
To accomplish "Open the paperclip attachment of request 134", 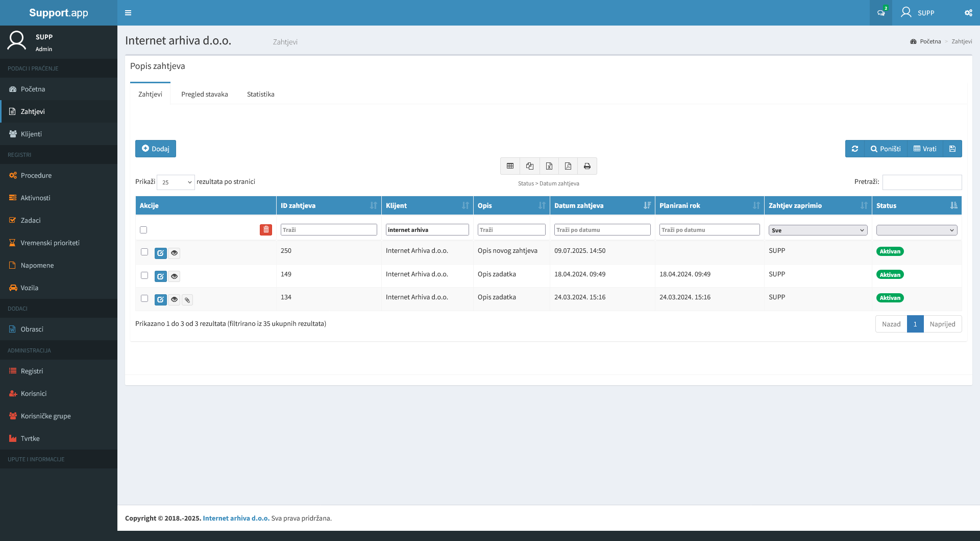I will (187, 300).
